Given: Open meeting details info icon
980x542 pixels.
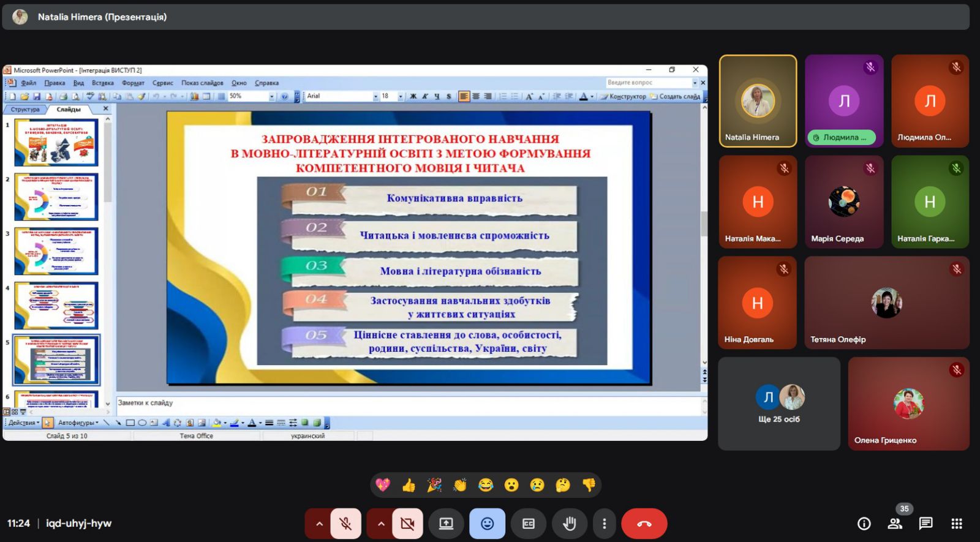Looking at the screenshot, I should [864, 524].
